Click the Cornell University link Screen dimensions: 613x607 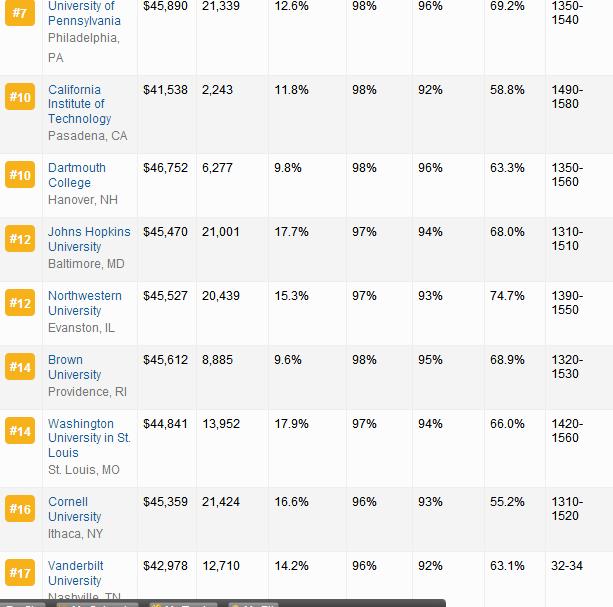click(74, 509)
